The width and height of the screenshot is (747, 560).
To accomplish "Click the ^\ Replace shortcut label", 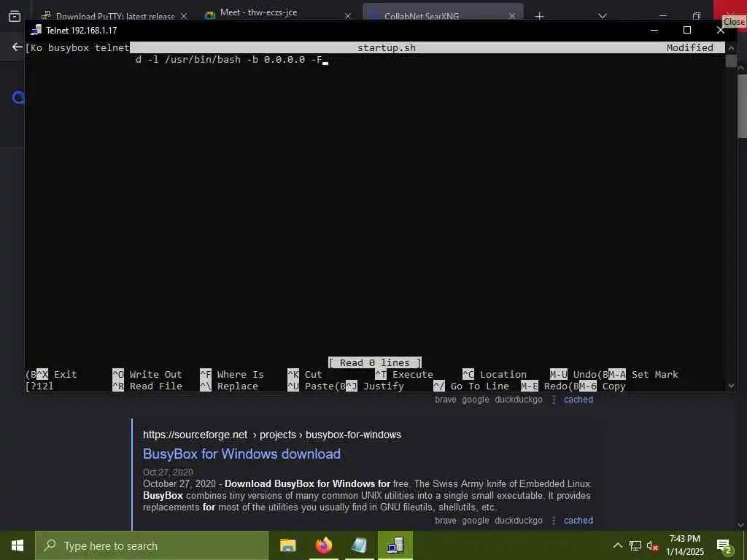I will [x=228, y=386].
